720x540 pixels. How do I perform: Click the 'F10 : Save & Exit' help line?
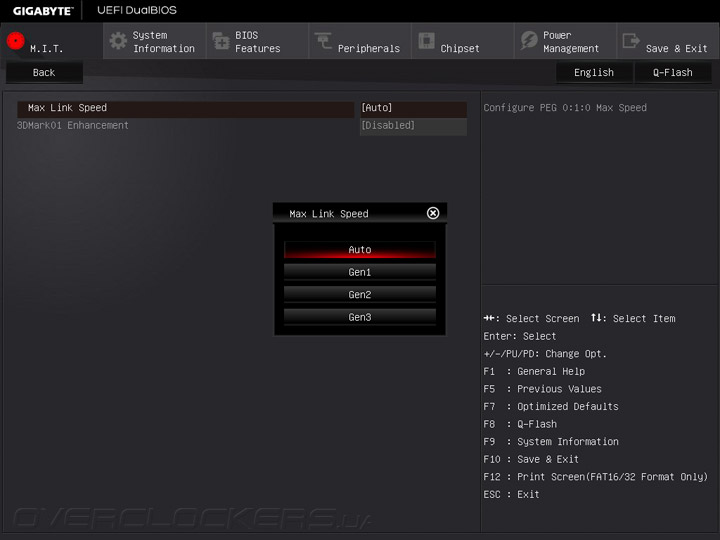pyautogui.click(x=531, y=459)
